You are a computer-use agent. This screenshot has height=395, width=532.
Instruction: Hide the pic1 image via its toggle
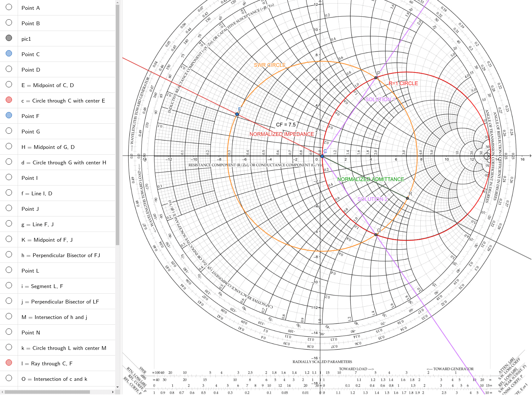[9, 38]
